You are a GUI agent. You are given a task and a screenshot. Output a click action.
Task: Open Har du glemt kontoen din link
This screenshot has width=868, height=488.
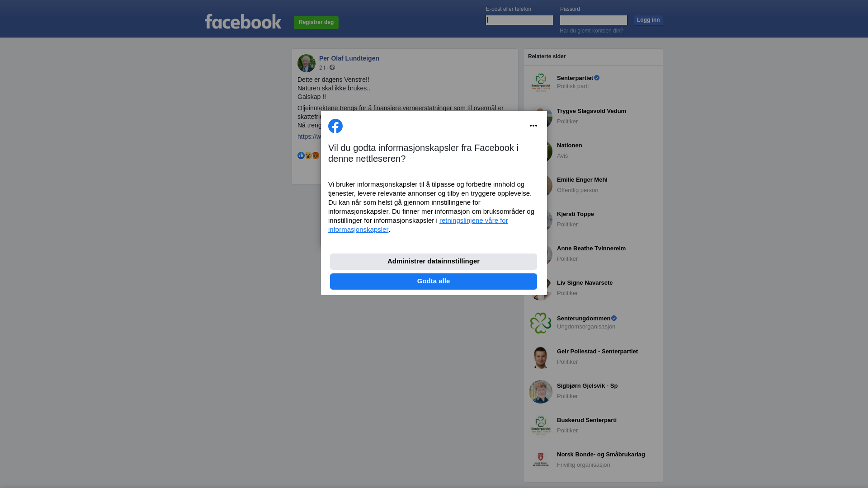click(x=591, y=31)
